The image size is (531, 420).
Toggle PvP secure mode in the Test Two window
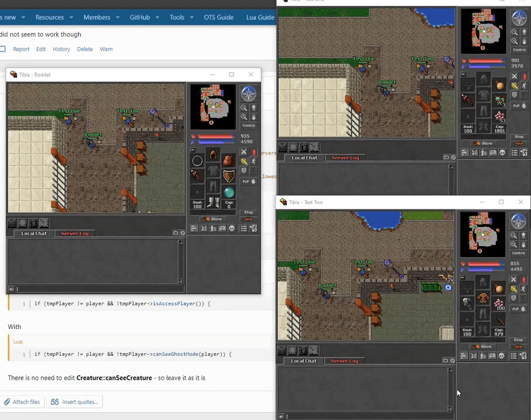519,309
